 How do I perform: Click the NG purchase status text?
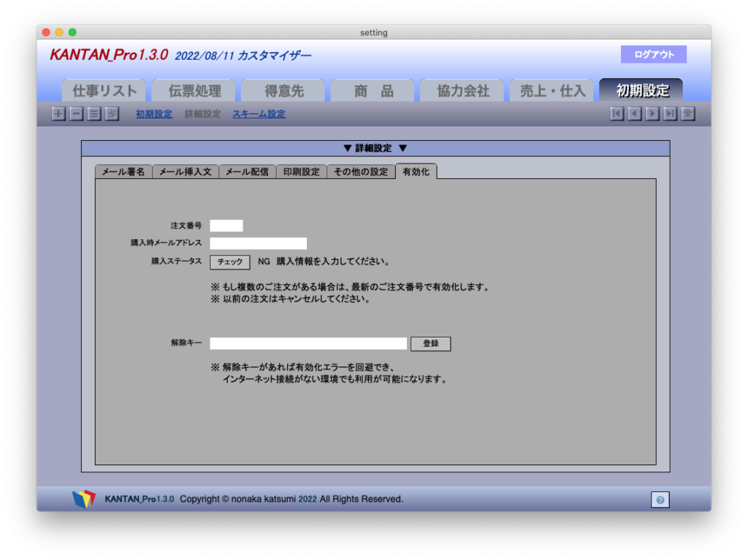tap(264, 261)
